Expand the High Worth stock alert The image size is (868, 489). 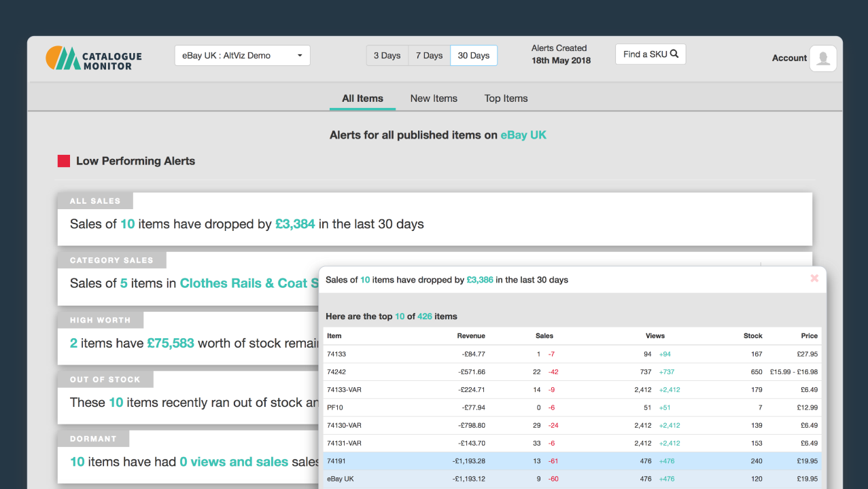(x=190, y=343)
